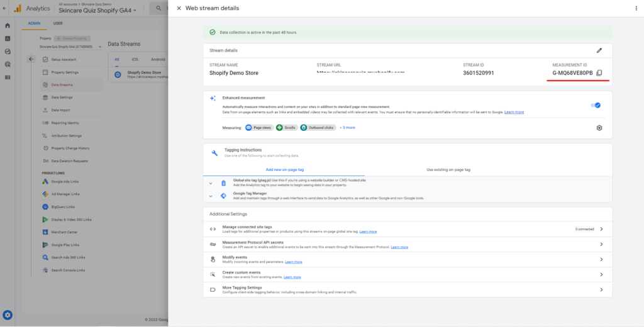
Task: Close the Web stream details panel
Action: (179, 8)
